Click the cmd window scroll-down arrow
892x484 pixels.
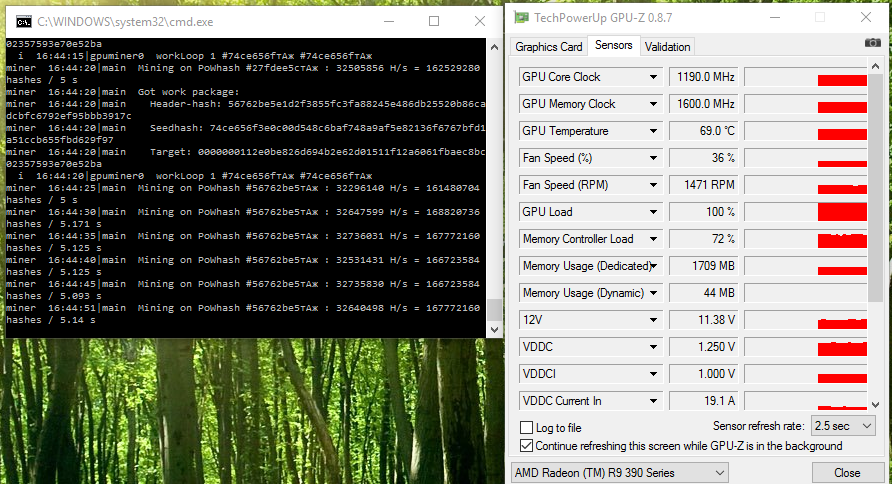click(x=494, y=329)
